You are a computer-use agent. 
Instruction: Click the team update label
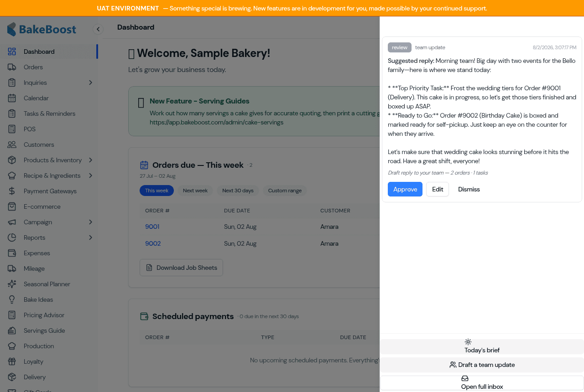click(430, 47)
